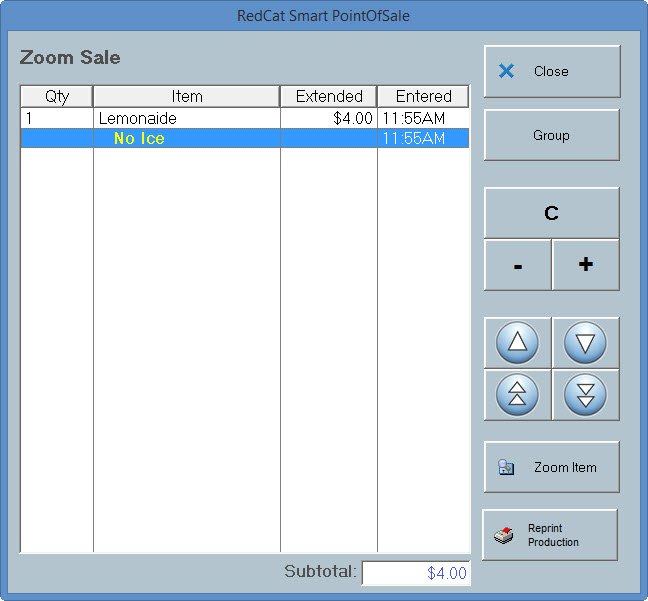Viewport: 648px width, 601px height.
Task: Click the Entered column header
Action: coord(423,96)
